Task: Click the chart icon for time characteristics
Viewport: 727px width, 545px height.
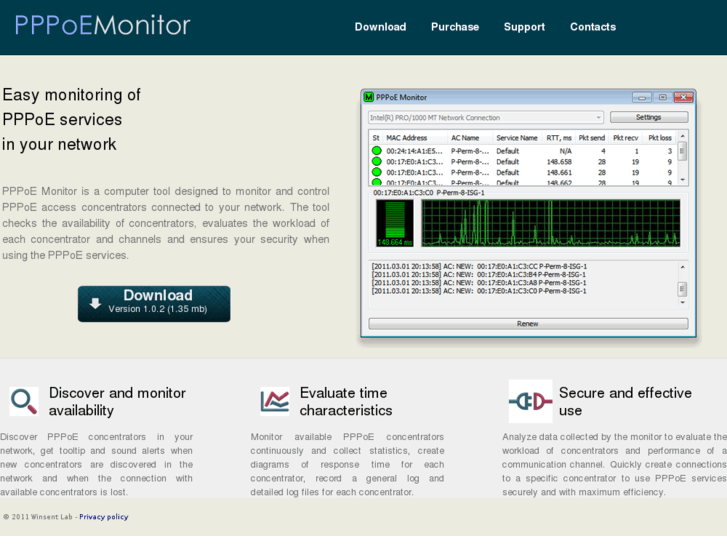Action: [275, 401]
